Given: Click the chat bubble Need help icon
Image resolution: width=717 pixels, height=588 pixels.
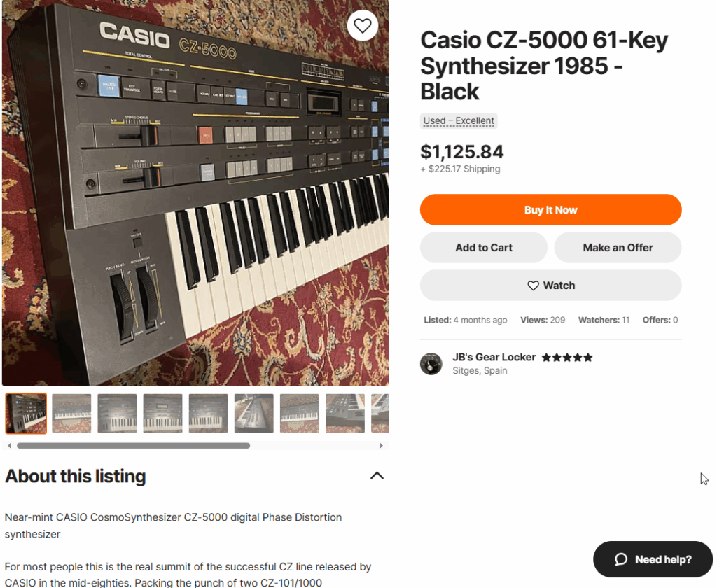Looking at the screenshot, I should coord(620,559).
